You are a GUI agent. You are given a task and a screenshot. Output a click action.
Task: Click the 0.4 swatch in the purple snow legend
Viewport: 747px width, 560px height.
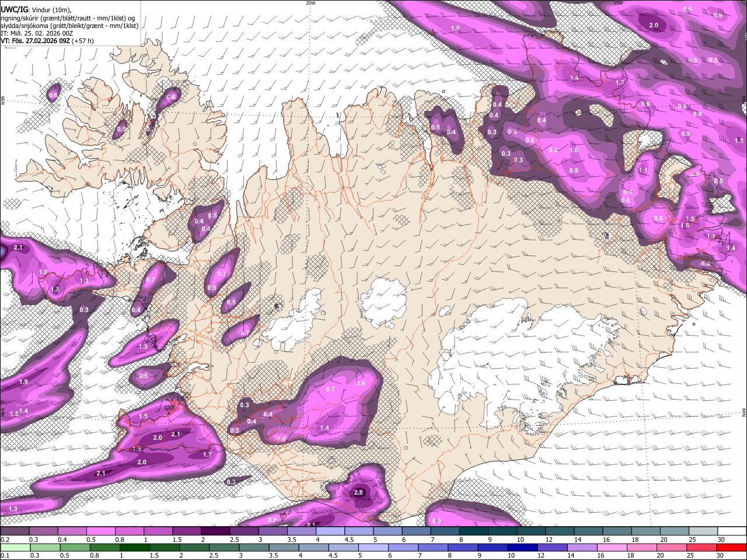click(x=72, y=531)
